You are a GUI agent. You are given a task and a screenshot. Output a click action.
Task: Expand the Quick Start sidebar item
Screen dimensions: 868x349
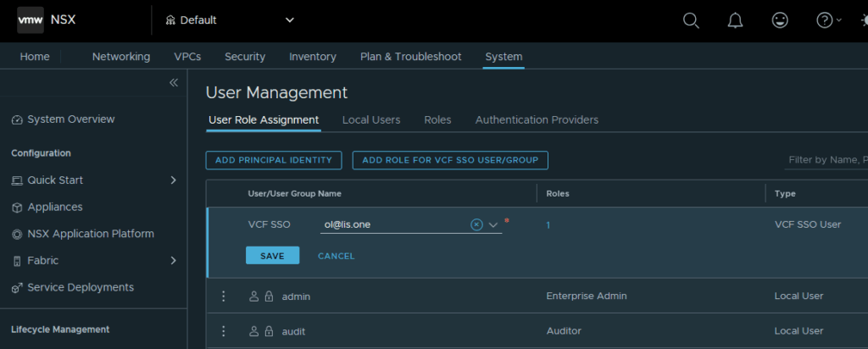click(173, 180)
